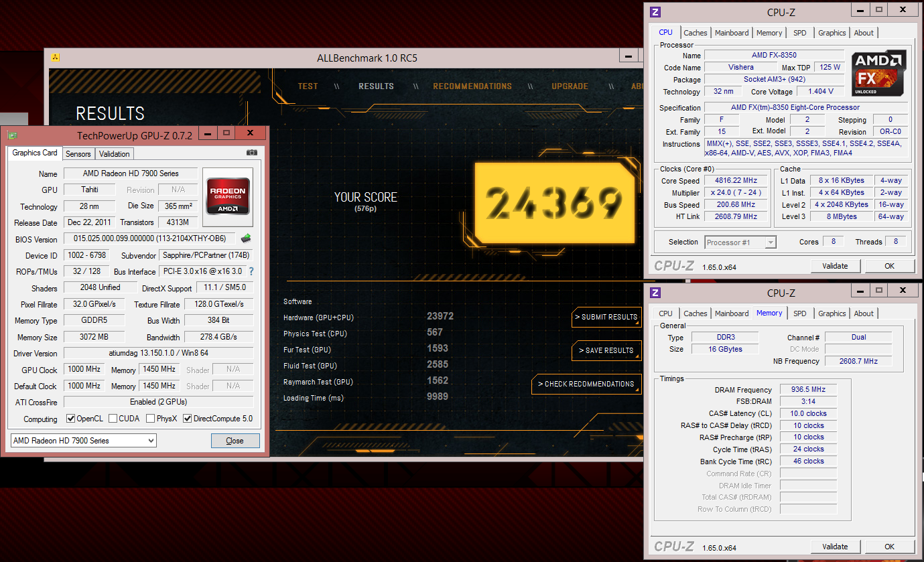Screen dimensions: 924x562
Task: Click Validate in the top CPU-Z window
Action: pyautogui.click(x=835, y=266)
